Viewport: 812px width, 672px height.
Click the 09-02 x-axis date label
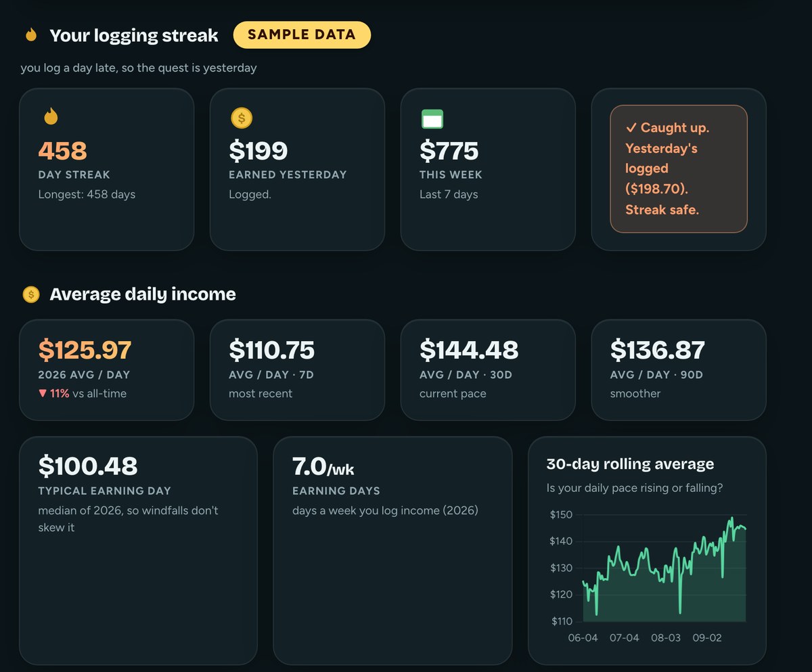[x=706, y=637]
